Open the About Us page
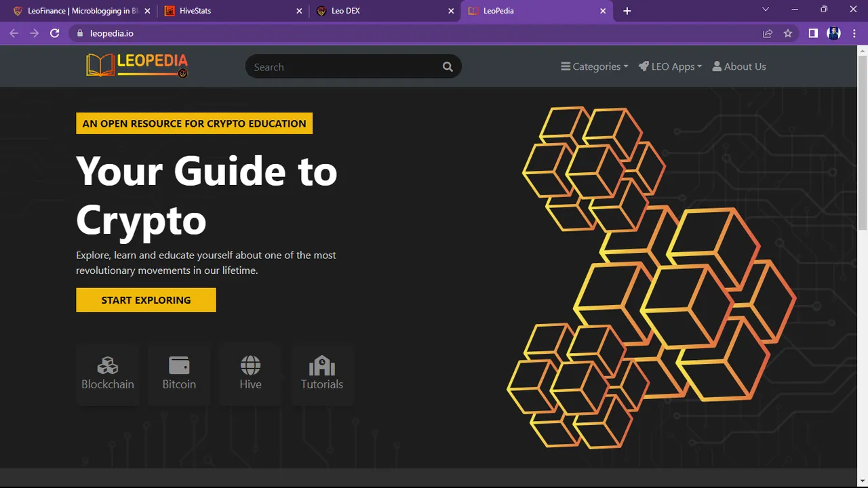Image resolution: width=868 pixels, height=488 pixels. [x=739, y=66]
